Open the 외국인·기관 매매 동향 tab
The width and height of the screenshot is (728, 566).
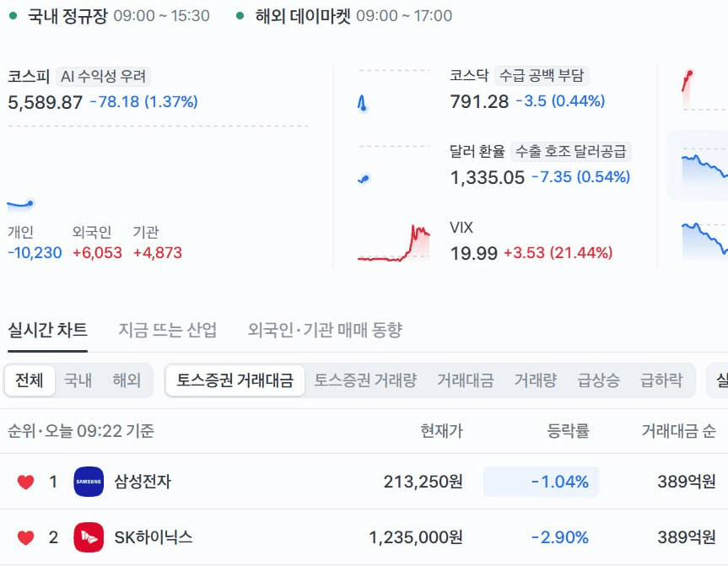tap(325, 330)
